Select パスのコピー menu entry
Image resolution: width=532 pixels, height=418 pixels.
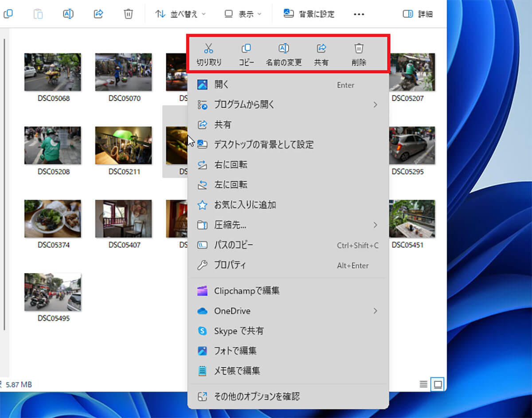(288, 245)
